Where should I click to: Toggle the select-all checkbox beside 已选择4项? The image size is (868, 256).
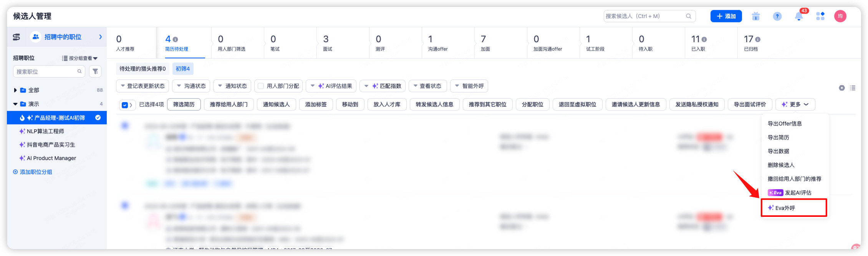[125, 105]
